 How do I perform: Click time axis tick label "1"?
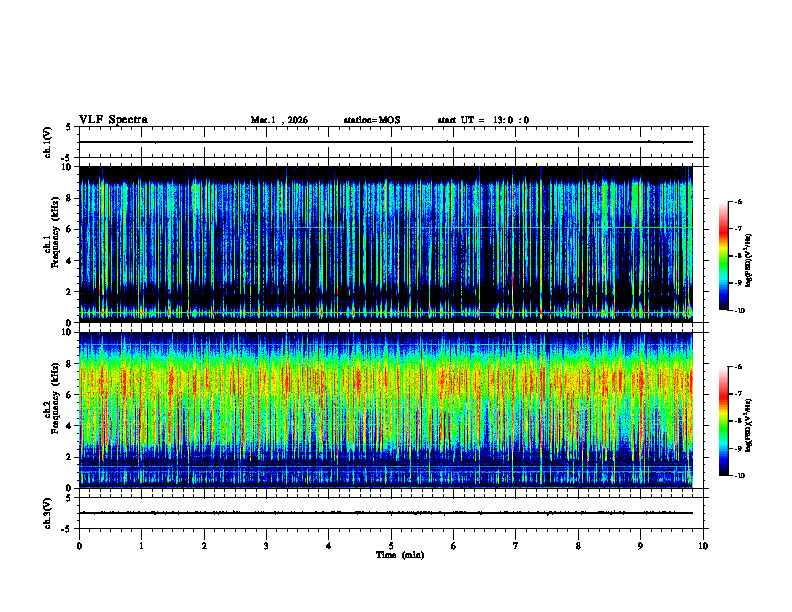click(x=141, y=546)
